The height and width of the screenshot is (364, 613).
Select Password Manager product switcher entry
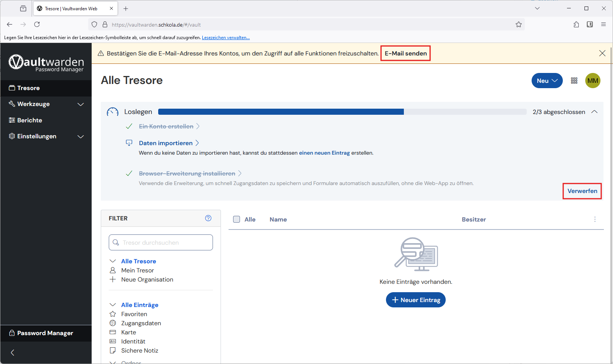click(x=46, y=333)
